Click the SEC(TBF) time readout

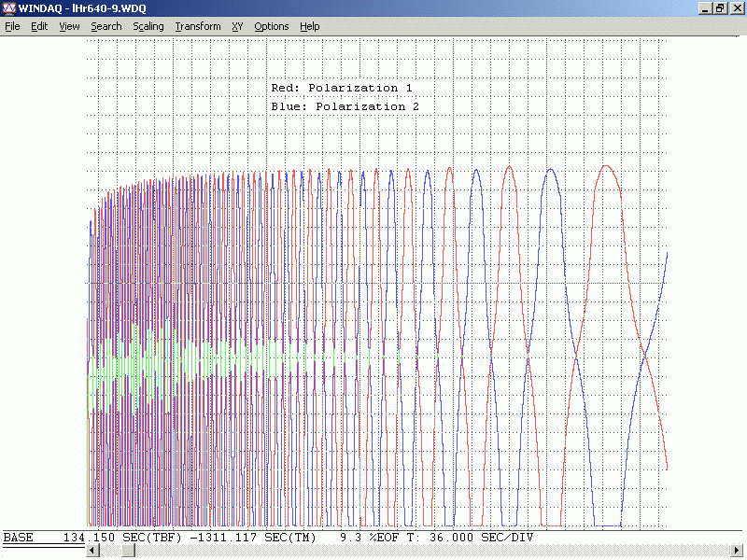tap(121, 538)
